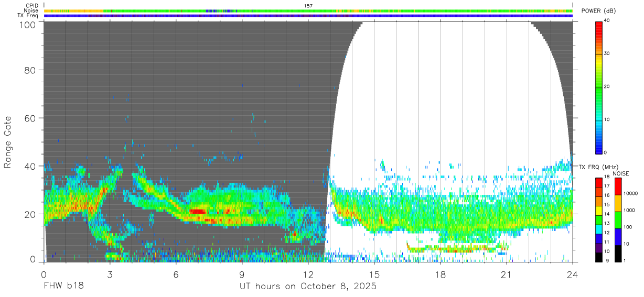Click the noise scale value 1000
The image size is (644, 297).
pyautogui.click(x=629, y=210)
